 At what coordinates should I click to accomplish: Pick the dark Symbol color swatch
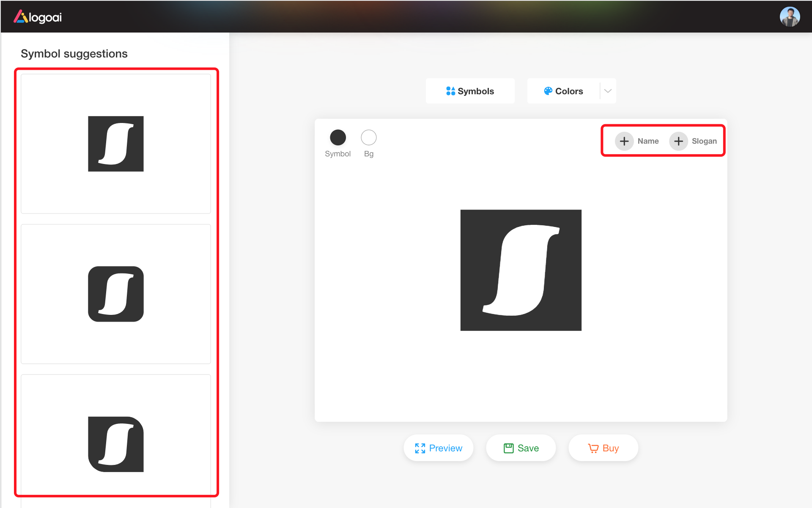click(x=337, y=137)
